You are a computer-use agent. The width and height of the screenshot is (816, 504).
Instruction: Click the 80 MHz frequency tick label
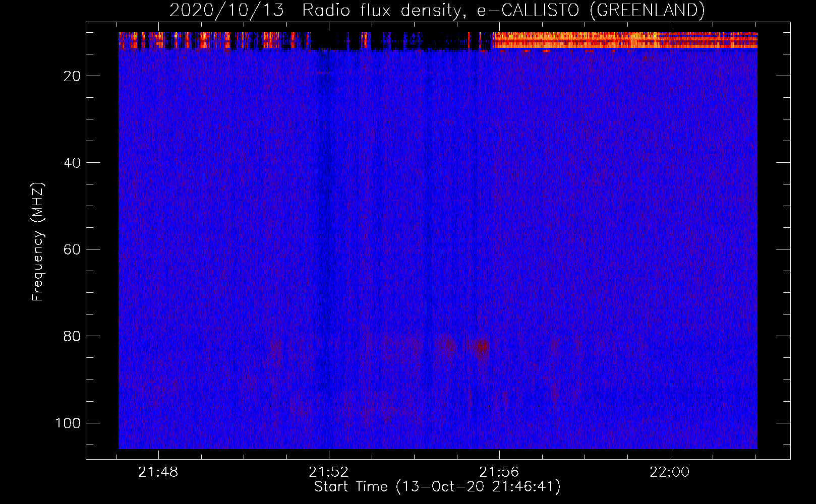click(72, 336)
